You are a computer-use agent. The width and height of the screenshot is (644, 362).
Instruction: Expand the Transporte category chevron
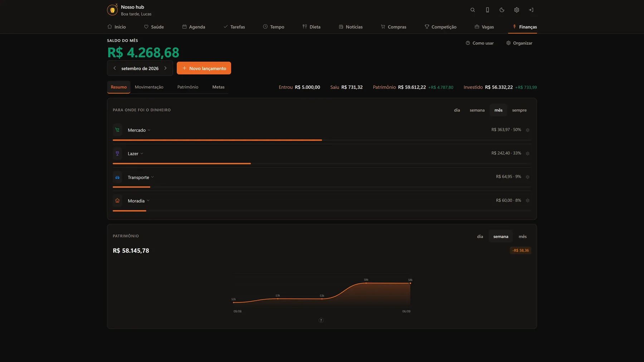pyautogui.click(x=152, y=177)
